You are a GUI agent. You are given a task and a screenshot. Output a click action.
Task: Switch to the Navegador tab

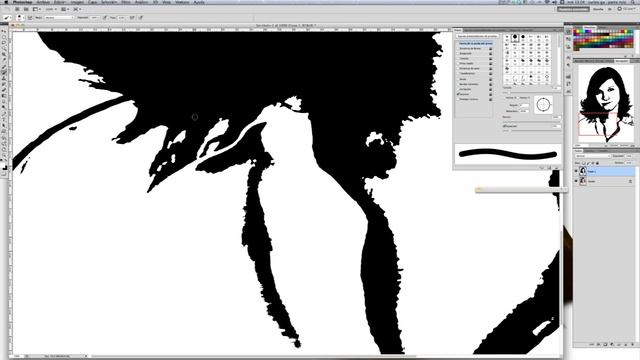point(621,61)
